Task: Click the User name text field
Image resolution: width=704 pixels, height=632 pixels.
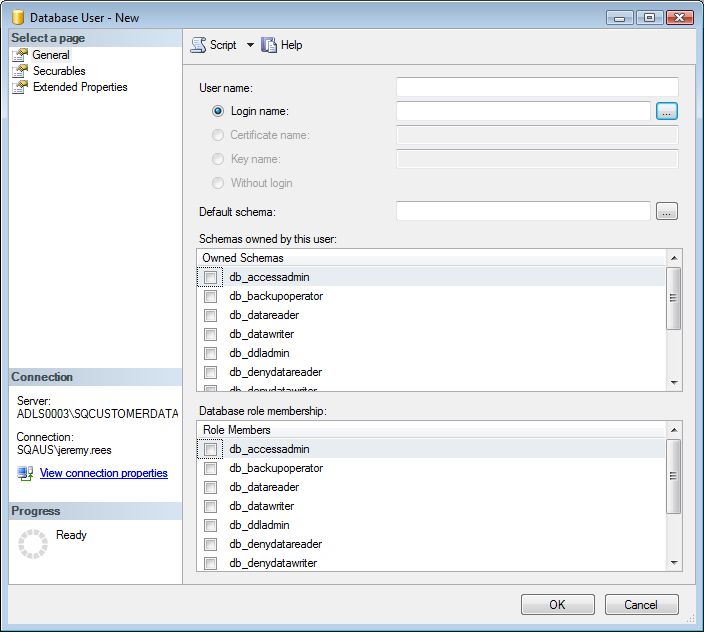Action: 537,87
